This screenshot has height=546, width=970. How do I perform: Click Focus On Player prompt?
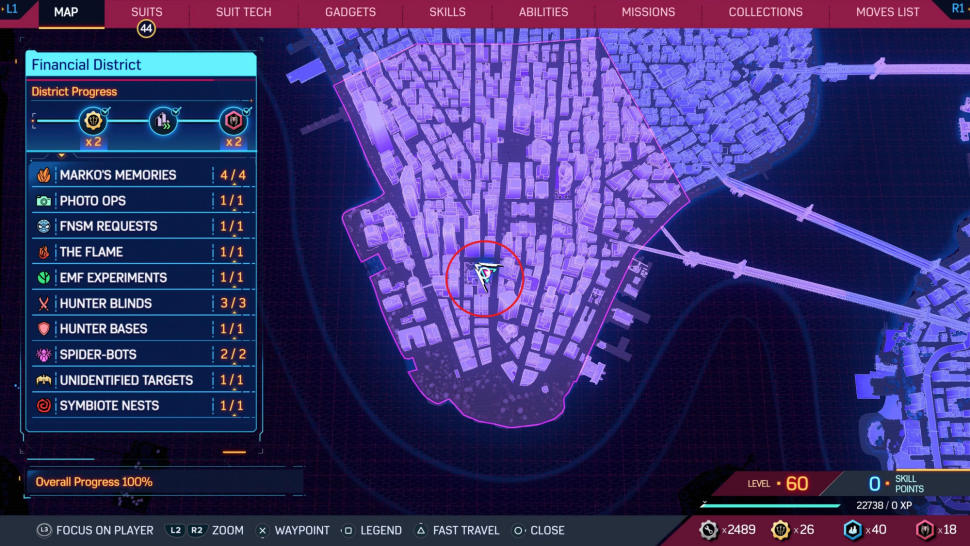coord(95,531)
